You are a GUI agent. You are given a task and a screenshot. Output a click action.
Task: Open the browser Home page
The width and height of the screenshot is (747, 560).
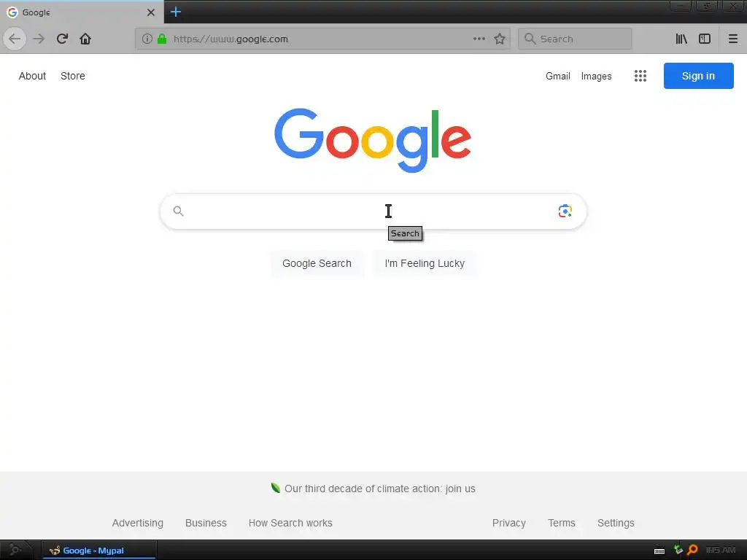(x=85, y=39)
